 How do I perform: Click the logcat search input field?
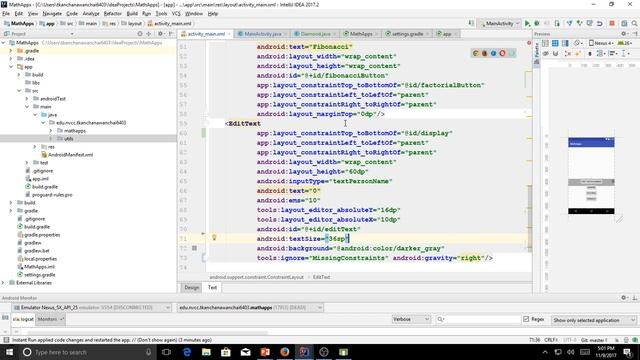(478, 319)
